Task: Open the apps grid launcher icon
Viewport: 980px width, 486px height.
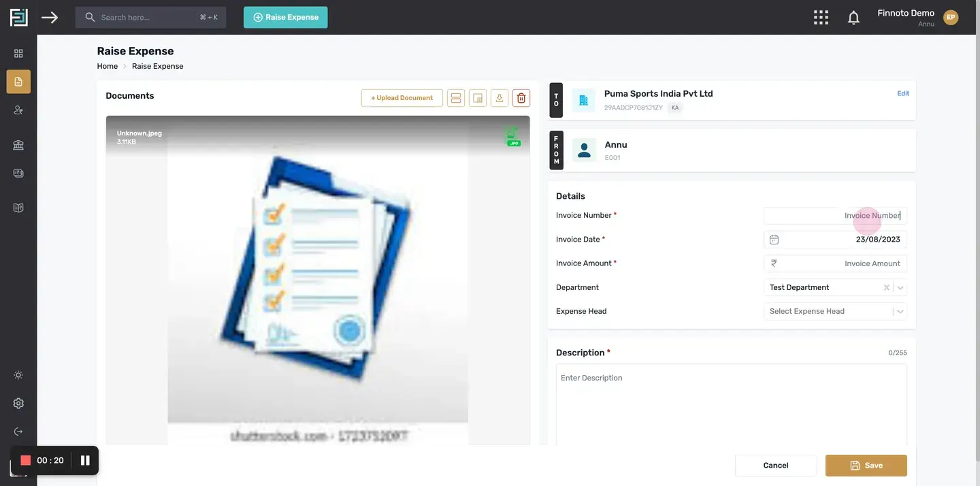Action: coord(821,18)
